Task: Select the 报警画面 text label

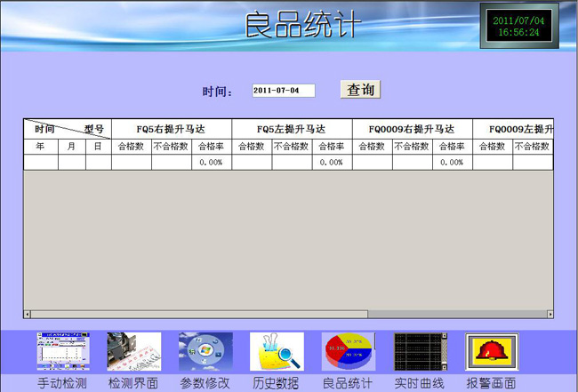Action: 491,383
